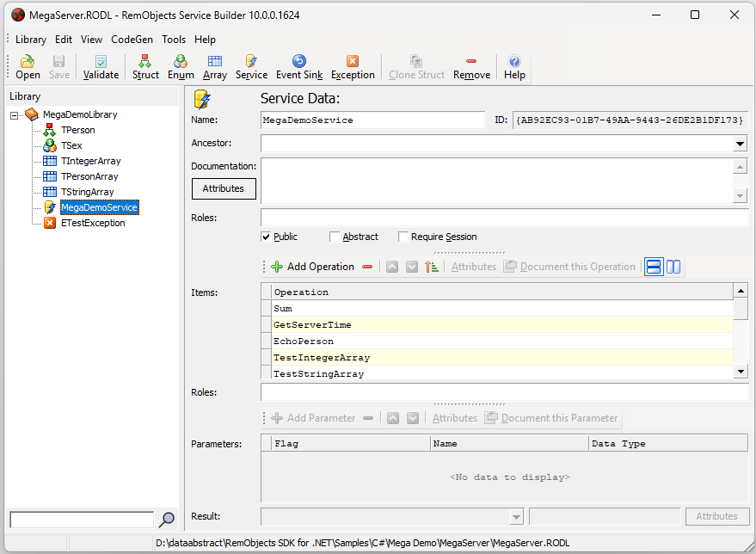
Task: Select the GetServerTime operation row
Action: point(501,325)
